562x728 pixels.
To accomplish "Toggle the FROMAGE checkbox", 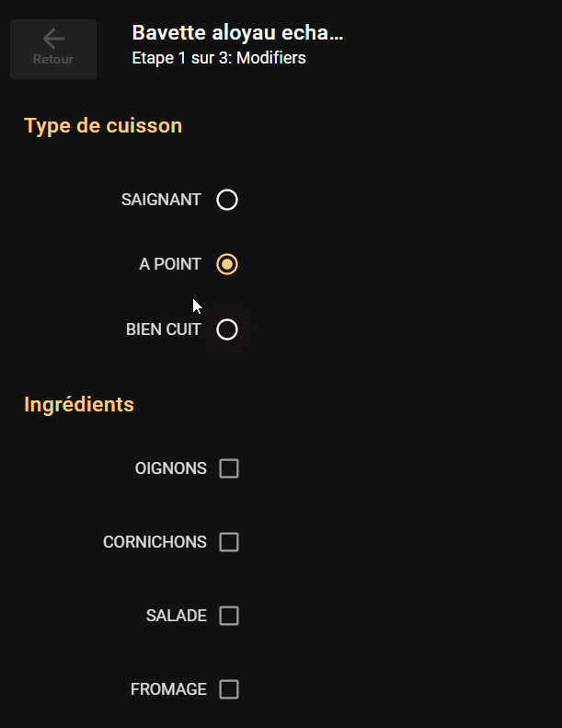I will click(x=229, y=689).
